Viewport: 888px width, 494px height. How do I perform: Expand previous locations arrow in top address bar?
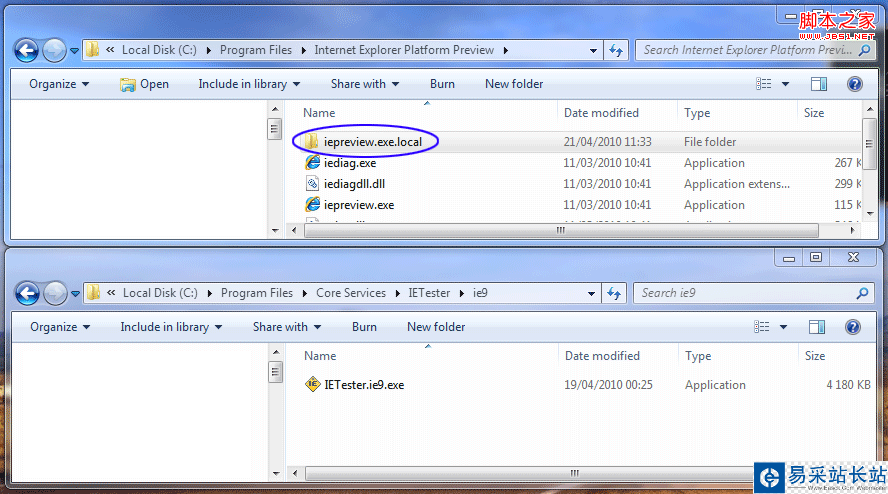[593, 50]
